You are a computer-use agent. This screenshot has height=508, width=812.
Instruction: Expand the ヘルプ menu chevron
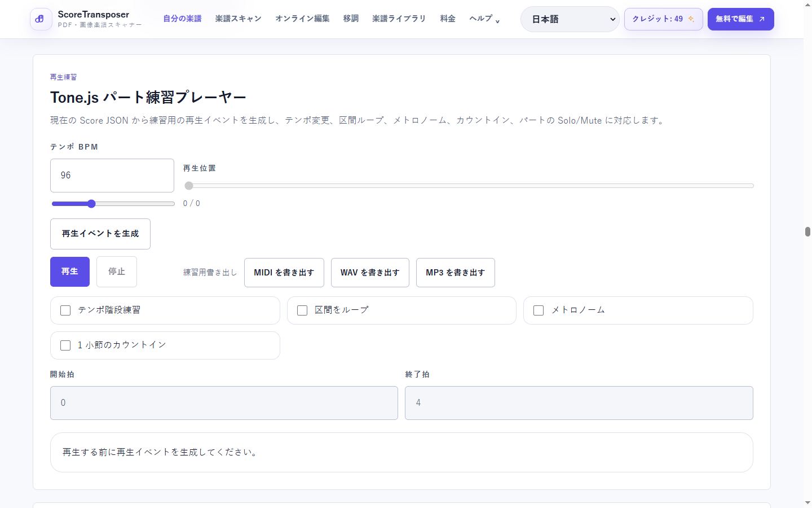[497, 21]
